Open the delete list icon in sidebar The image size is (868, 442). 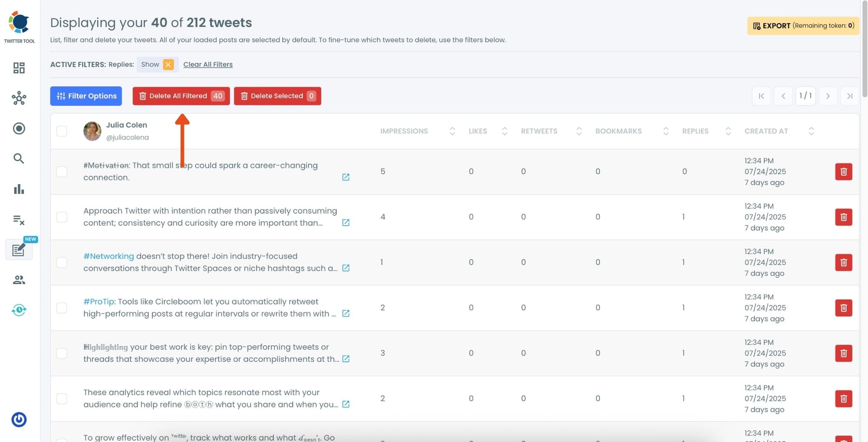(19, 220)
